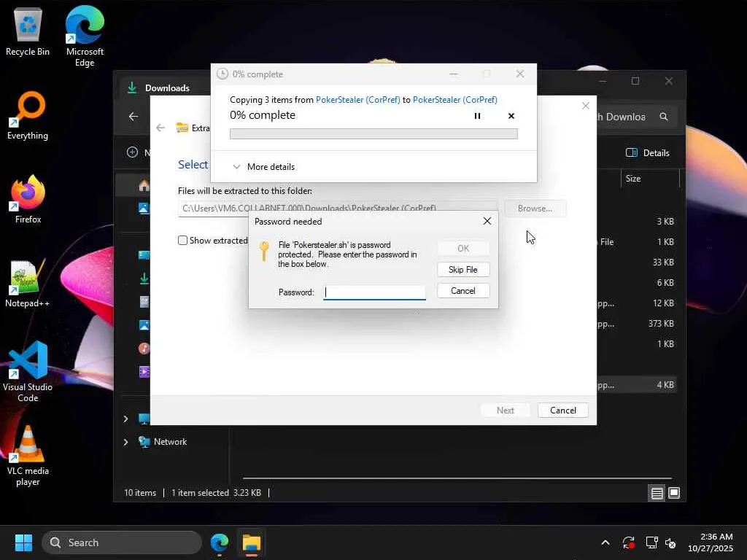Click taskbar Search box
The height and width of the screenshot is (560, 747).
click(x=122, y=542)
